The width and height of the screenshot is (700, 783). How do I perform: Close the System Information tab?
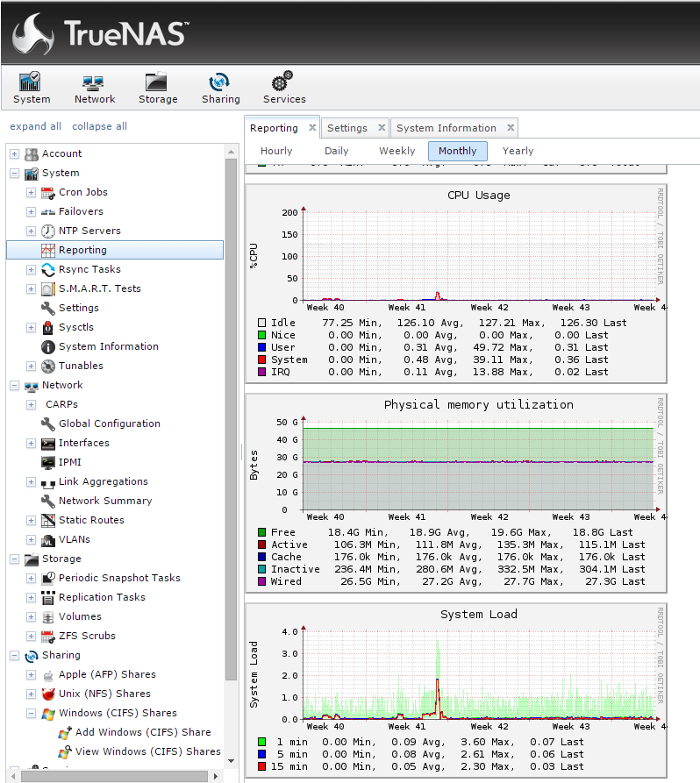pyautogui.click(x=511, y=128)
